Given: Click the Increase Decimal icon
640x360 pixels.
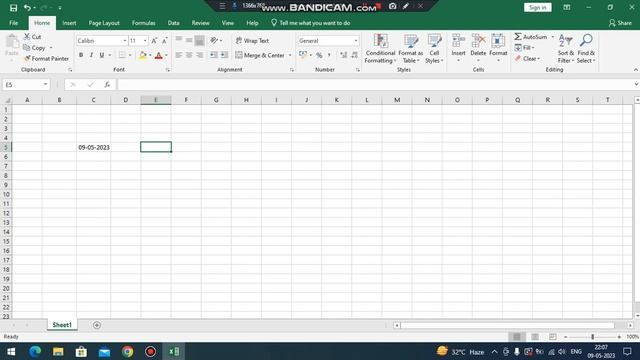Looking at the screenshot, I should coord(344,55).
